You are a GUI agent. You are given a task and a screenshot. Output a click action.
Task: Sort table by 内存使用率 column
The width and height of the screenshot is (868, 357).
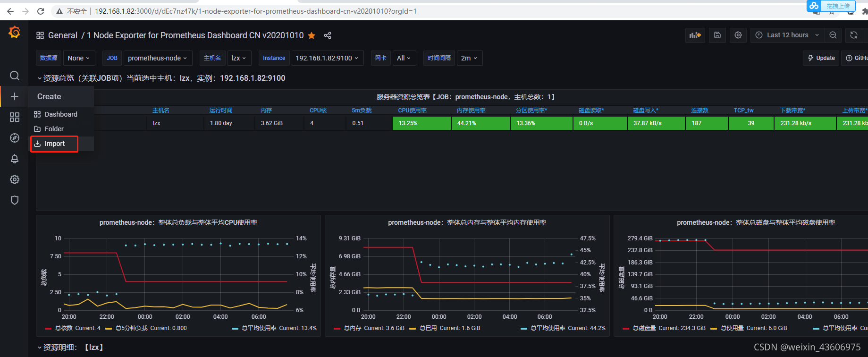coord(471,110)
